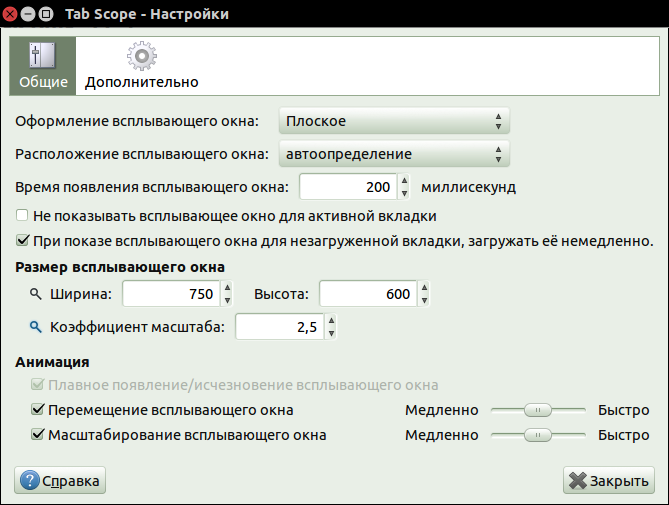Close the Tab Scope window via red button

[9, 14]
